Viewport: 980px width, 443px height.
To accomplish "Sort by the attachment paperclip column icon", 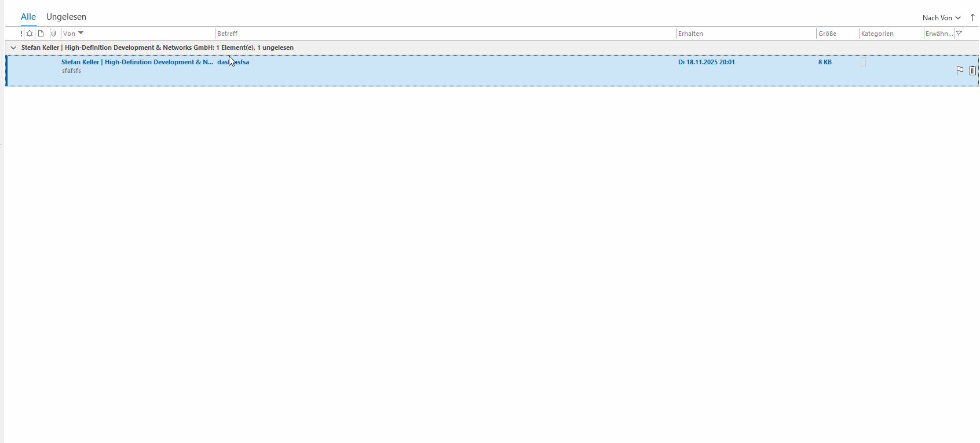I will (53, 34).
